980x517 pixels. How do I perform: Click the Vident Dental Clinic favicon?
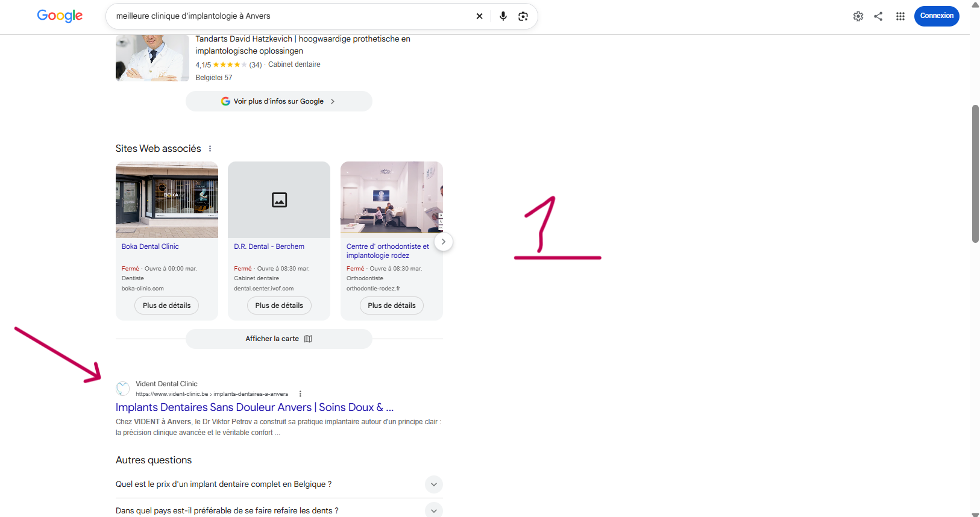coord(123,388)
